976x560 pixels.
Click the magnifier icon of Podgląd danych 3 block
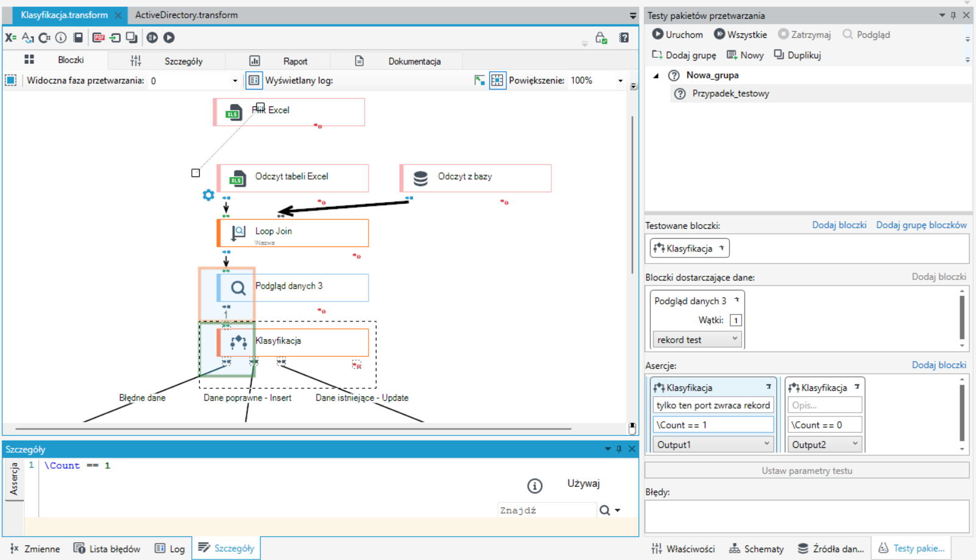238,288
